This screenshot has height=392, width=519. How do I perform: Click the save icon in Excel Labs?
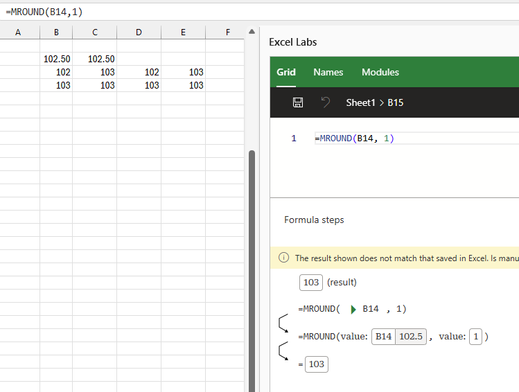298,102
